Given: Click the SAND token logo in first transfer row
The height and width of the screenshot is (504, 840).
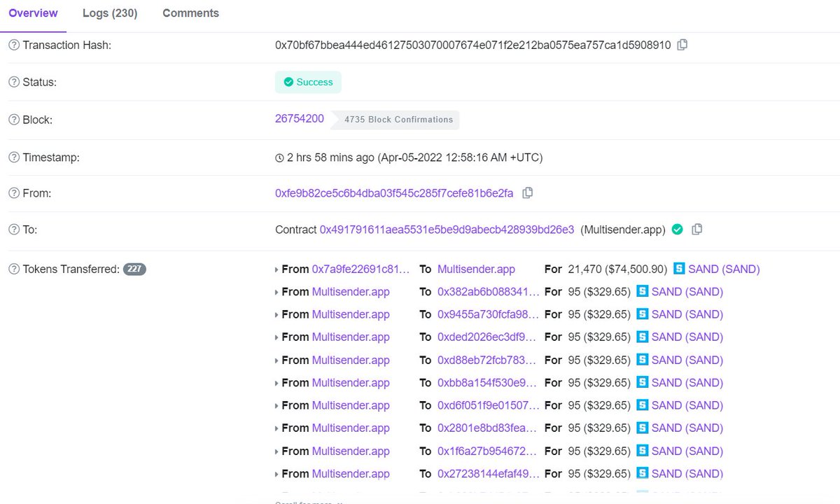Looking at the screenshot, I should 678,268.
